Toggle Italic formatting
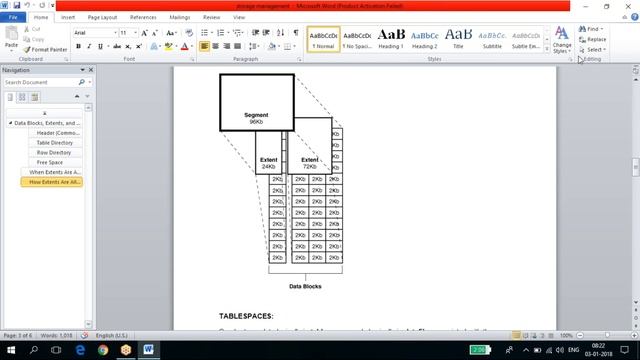This screenshot has height=360, width=640. (89, 47)
